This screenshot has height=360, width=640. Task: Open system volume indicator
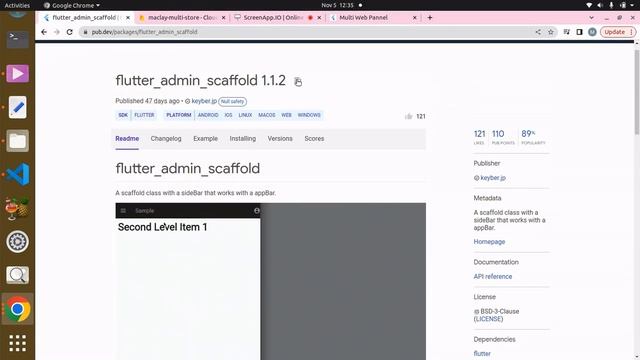600,5
